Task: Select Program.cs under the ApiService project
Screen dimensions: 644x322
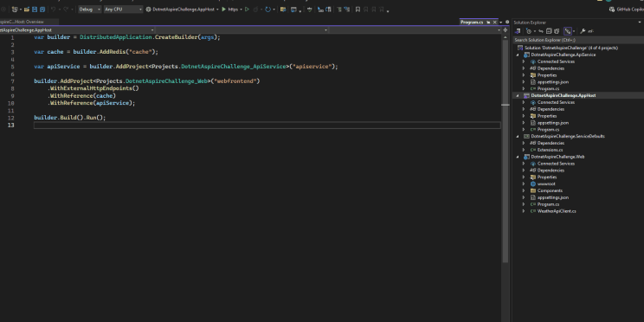Action: click(x=548, y=88)
